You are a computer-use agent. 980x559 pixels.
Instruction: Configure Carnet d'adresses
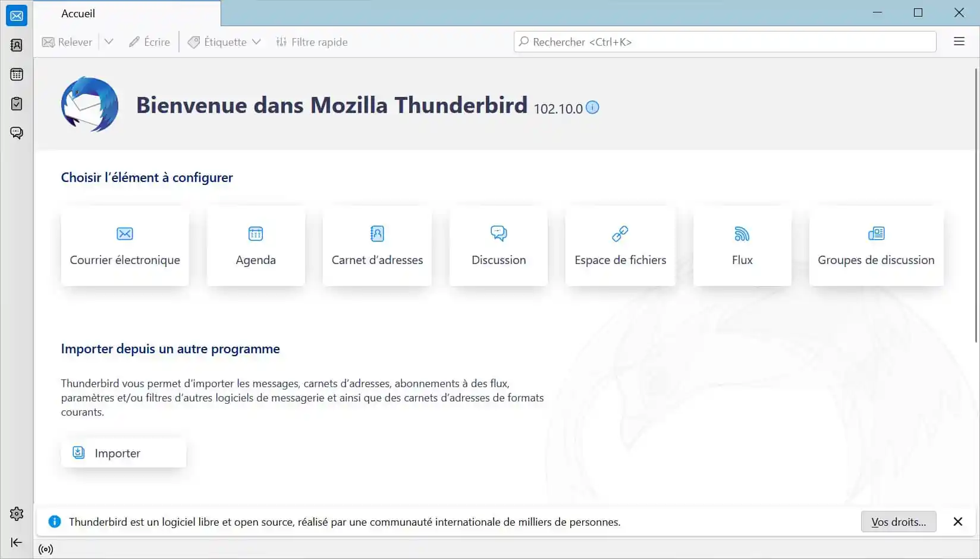(x=377, y=246)
